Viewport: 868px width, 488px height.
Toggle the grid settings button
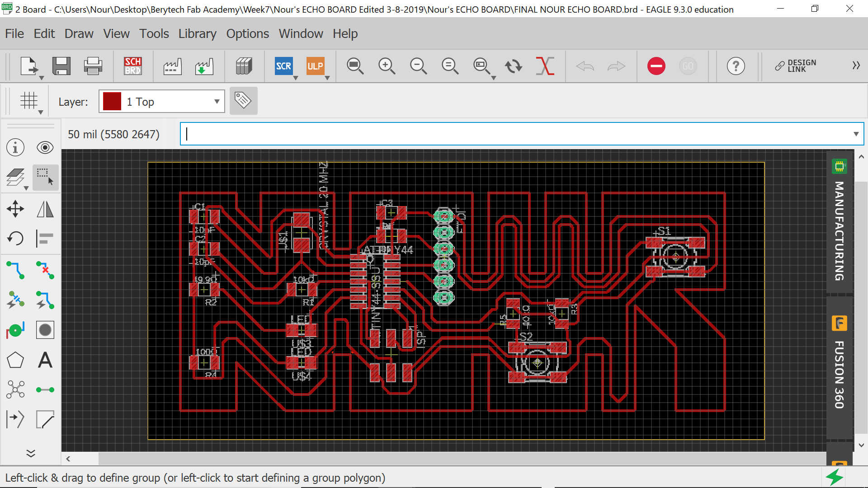28,100
